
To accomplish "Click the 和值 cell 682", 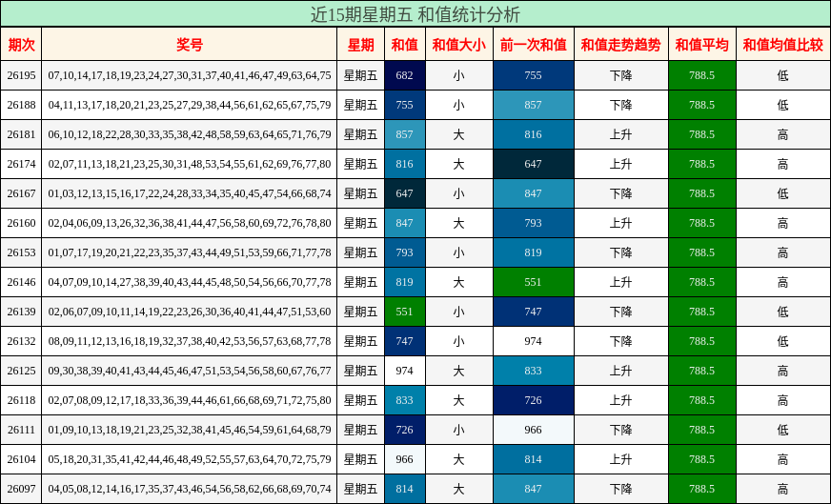I will [404, 75].
